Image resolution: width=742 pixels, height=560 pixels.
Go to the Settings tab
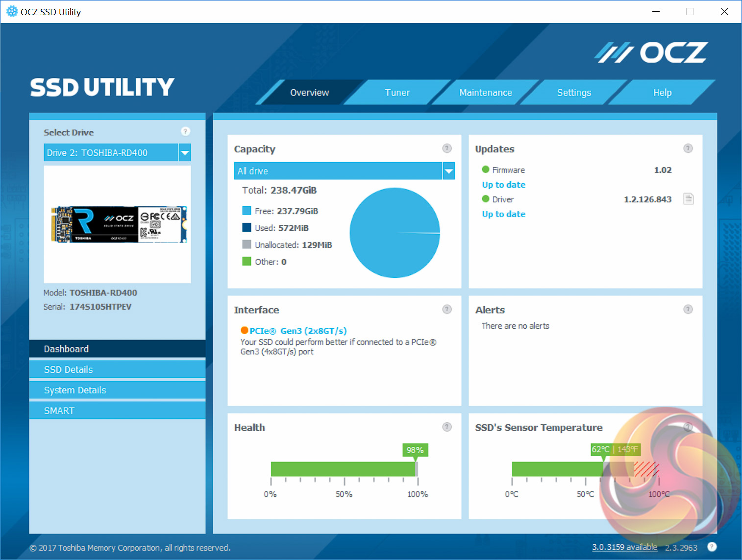pyautogui.click(x=574, y=93)
